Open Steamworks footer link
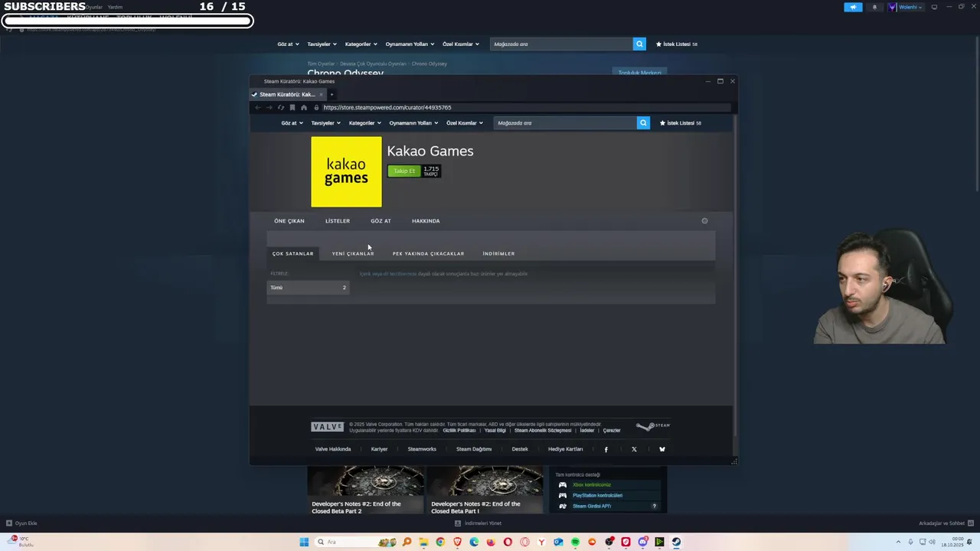This screenshot has height=551, width=980. pos(422,449)
